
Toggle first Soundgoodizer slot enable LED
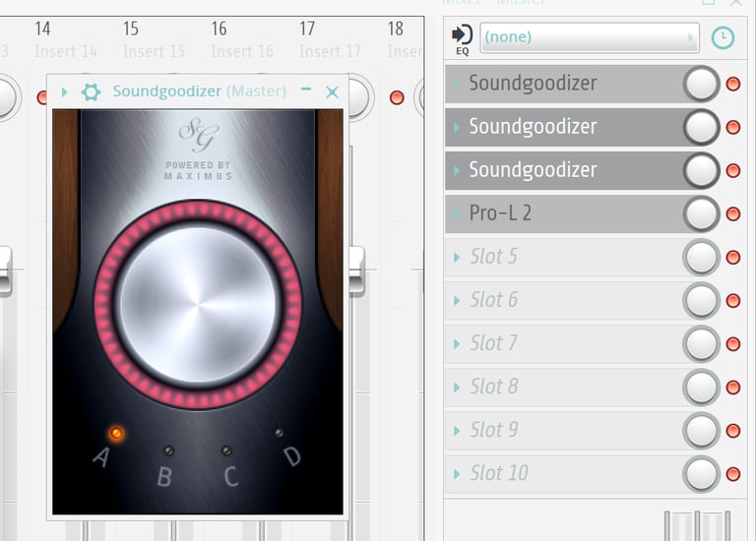(733, 84)
